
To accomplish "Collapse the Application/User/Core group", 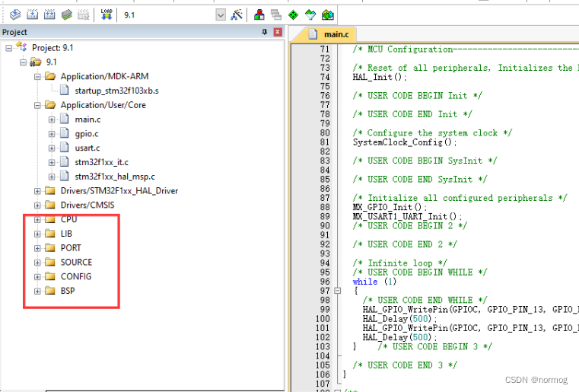I will [37, 105].
